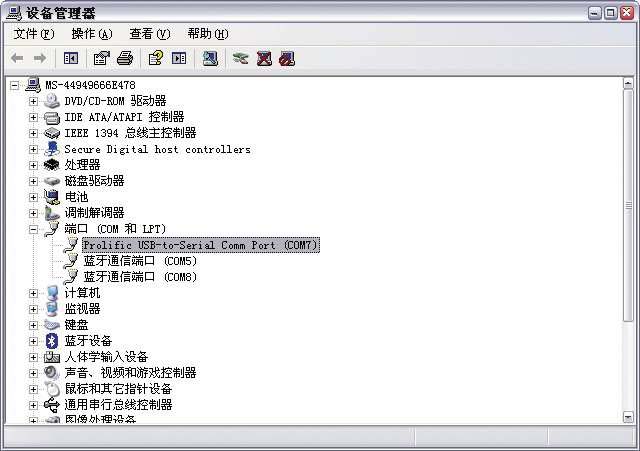Open the 文件(F) menu

(33, 34)
